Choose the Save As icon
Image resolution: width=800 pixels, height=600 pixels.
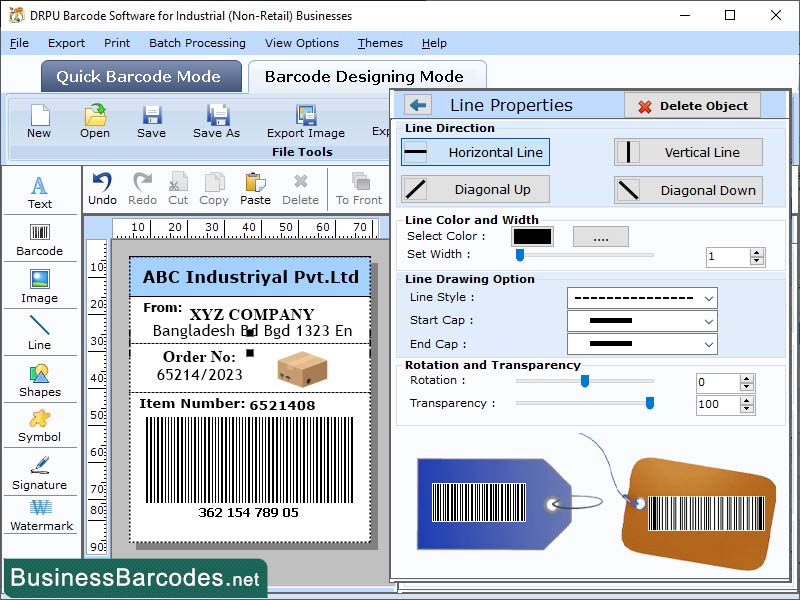(217, 121)
